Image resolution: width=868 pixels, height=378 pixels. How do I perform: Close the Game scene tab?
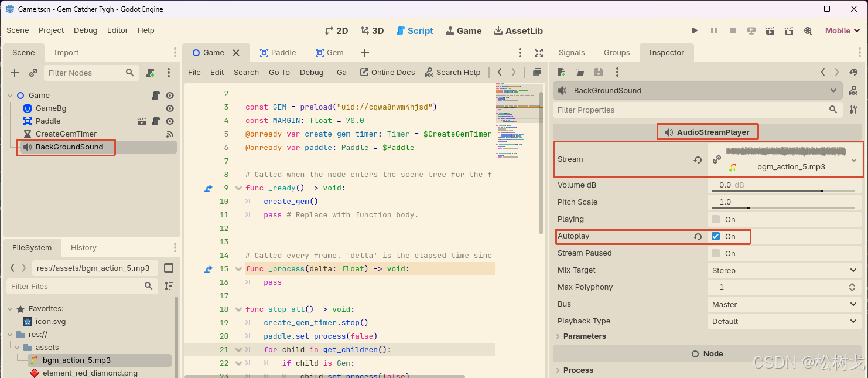[x=236, y=53]
